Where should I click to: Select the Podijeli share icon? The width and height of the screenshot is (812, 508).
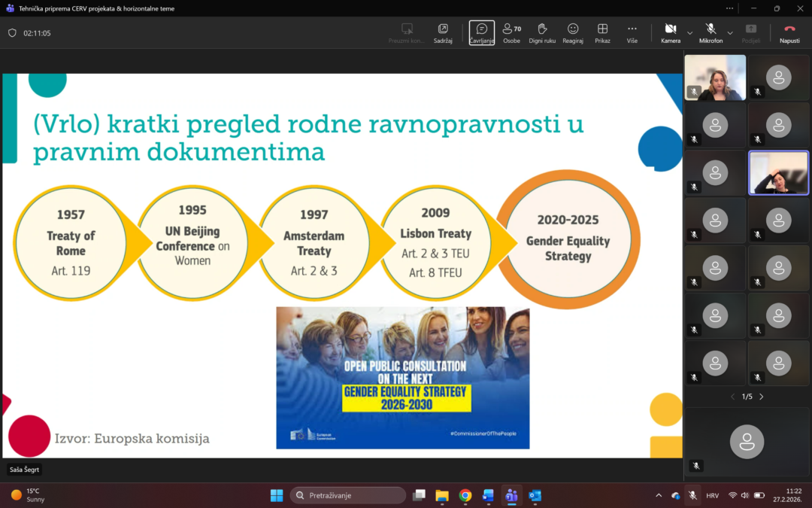pyautogui.click(x=750, y=32)
